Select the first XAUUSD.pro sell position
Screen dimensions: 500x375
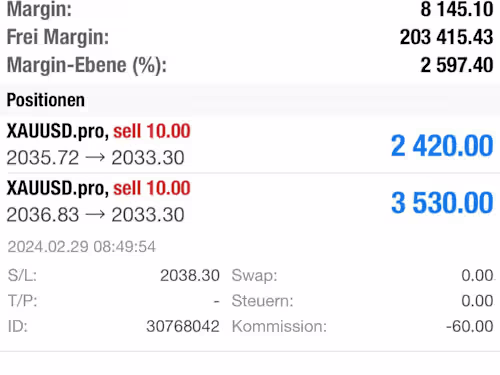[250, 145]
